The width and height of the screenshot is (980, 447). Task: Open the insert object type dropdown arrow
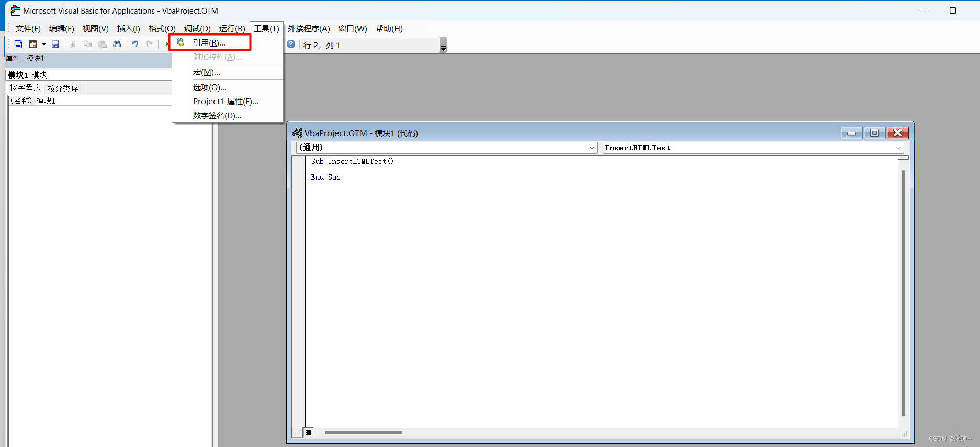44,44
